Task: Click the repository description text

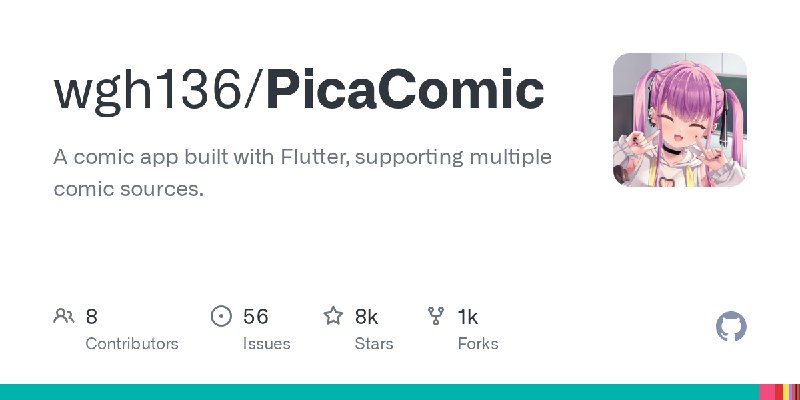Action: (x=303, y=172)
